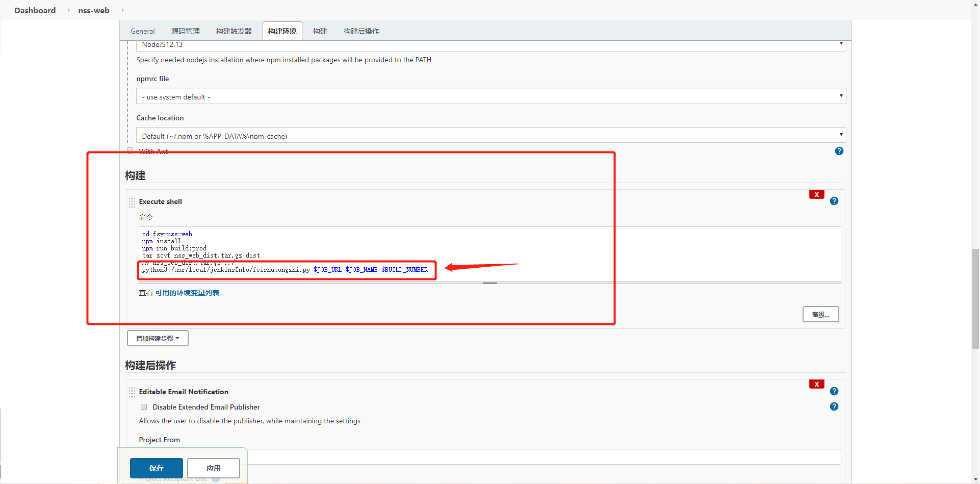The width and height of the screenshot is (980, 484).
Task: Open help for Editable Email Notification
Action: click(834, 391)
